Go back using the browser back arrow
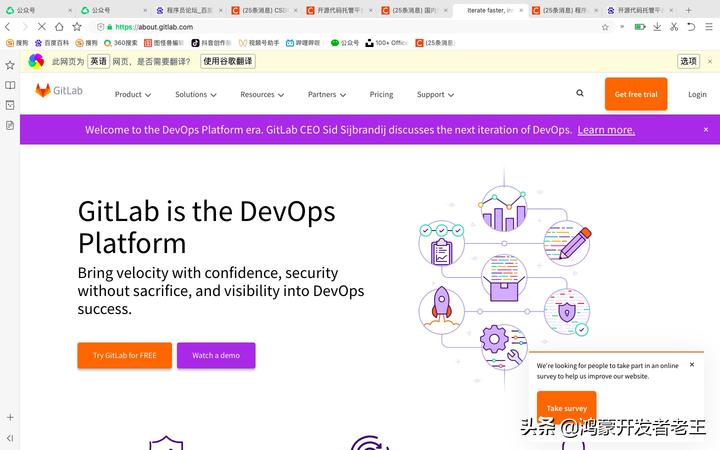The image size is (720, 450). [x=8, y=27]
